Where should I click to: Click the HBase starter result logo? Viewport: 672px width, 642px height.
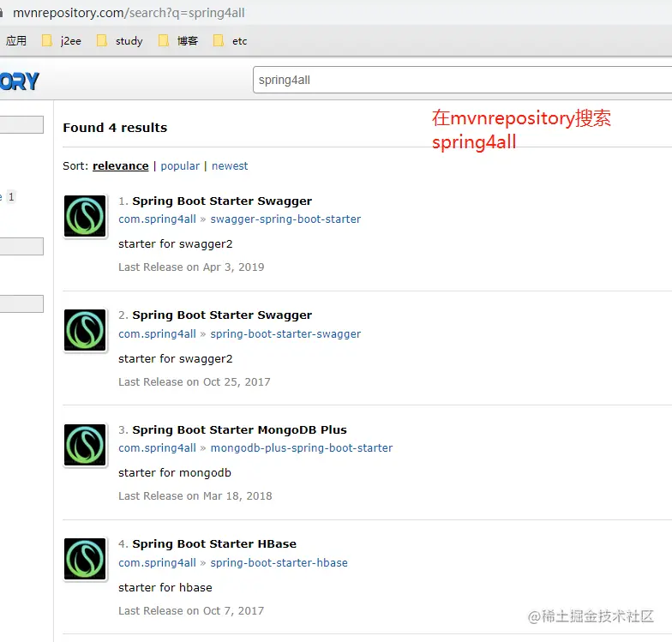pos(85,559)
